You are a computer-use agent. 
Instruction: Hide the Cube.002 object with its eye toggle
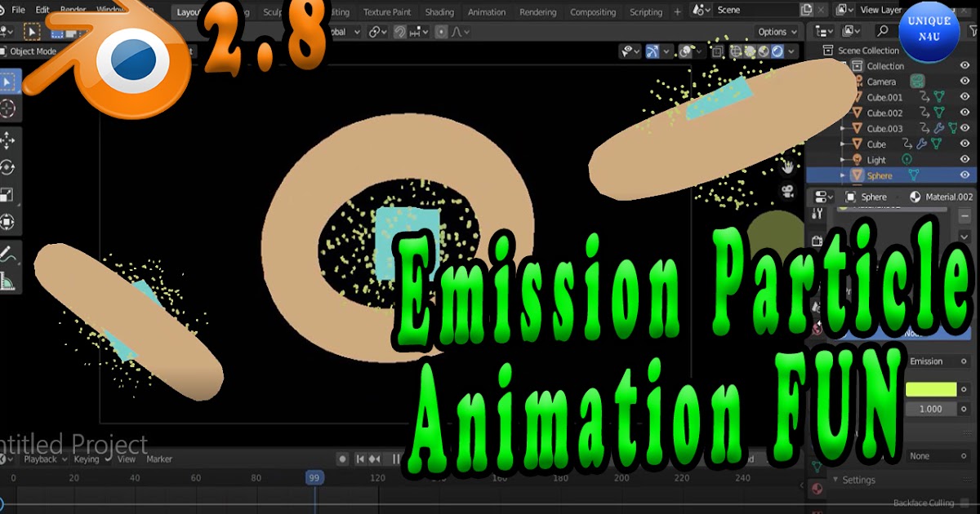(964, 113)
